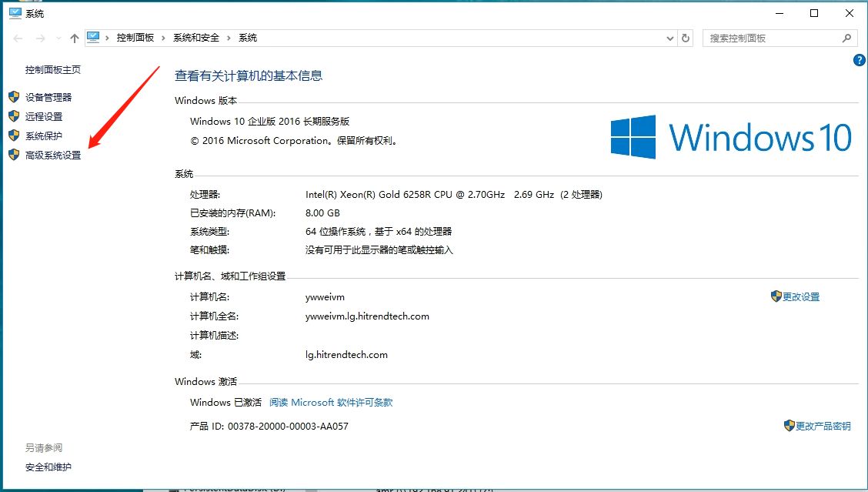Select installed RAM value 8.00 GB
Screen dimensions: 868x492
click(x=322, y=213)
